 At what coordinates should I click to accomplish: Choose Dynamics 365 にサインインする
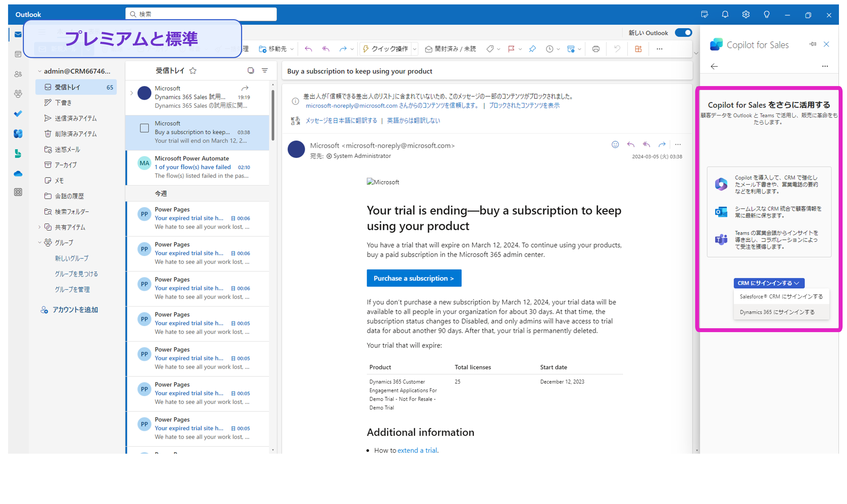tap(781, 312)
